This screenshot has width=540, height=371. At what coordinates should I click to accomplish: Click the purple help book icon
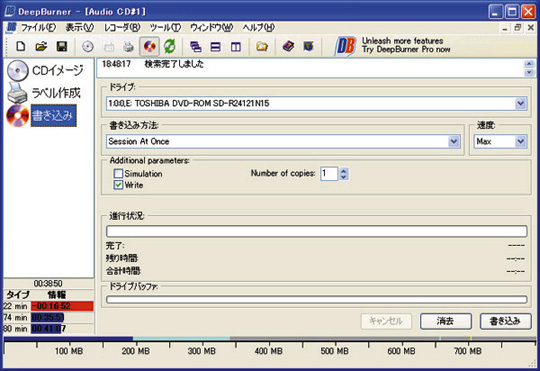click(x=288, y=46)
